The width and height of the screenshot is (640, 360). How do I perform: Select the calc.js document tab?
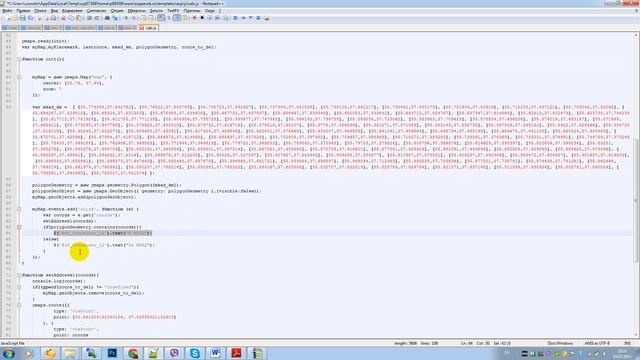point(149,28)
